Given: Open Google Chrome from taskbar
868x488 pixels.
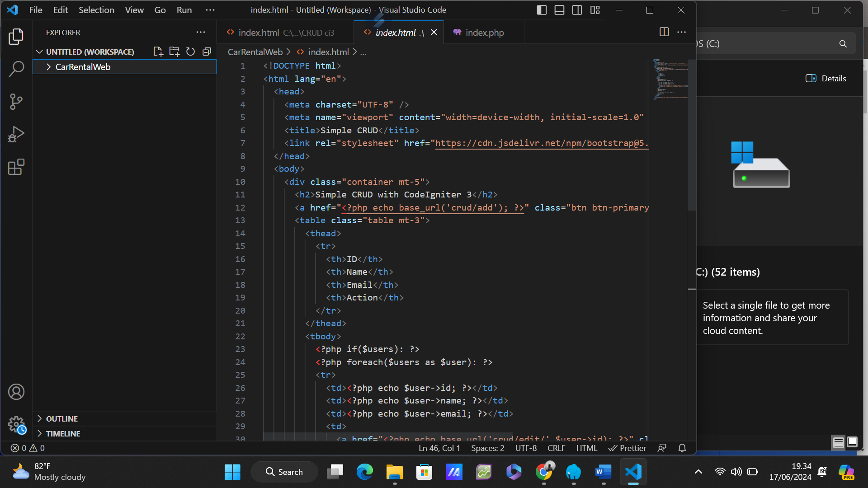Looking at the screenshot, I should (x=544, y=472).
